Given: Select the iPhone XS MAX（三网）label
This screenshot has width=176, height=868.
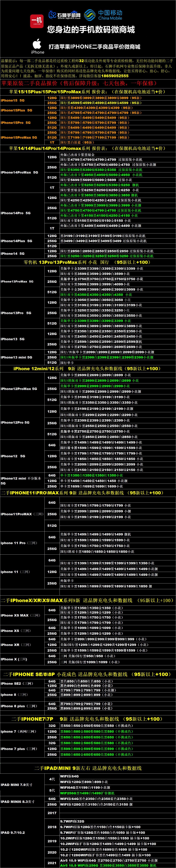Looking at the screenshot, I should (21, 615).
